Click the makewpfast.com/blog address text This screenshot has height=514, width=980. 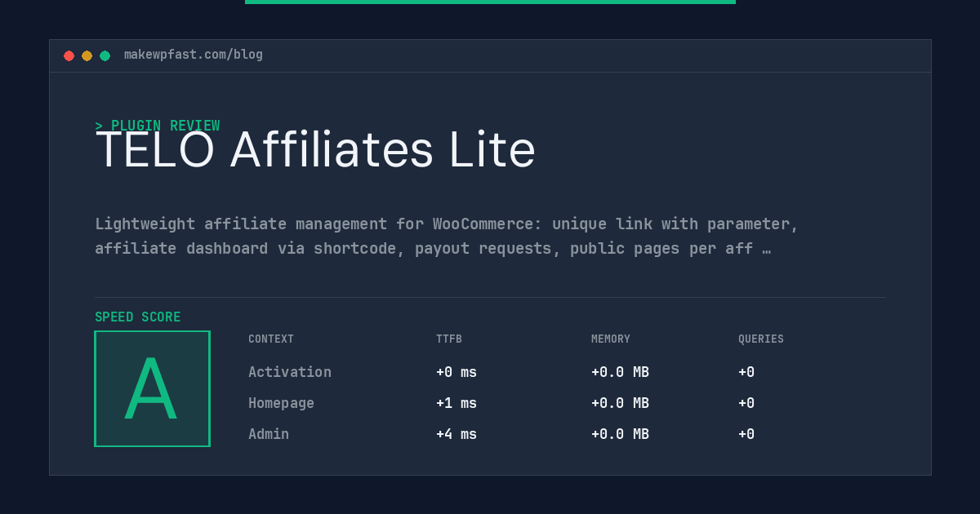tap(194, 55)
